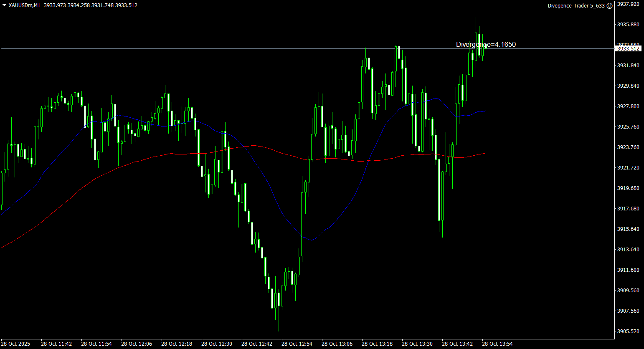Image resolution: width=644 pixels, height=349 pixels.
Task: Click the 28 Oct 12:42 time label
Action: pyautogui.click(x=257, y=344)
